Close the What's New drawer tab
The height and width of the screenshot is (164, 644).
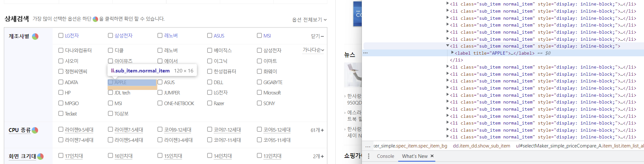pos(432,156)
